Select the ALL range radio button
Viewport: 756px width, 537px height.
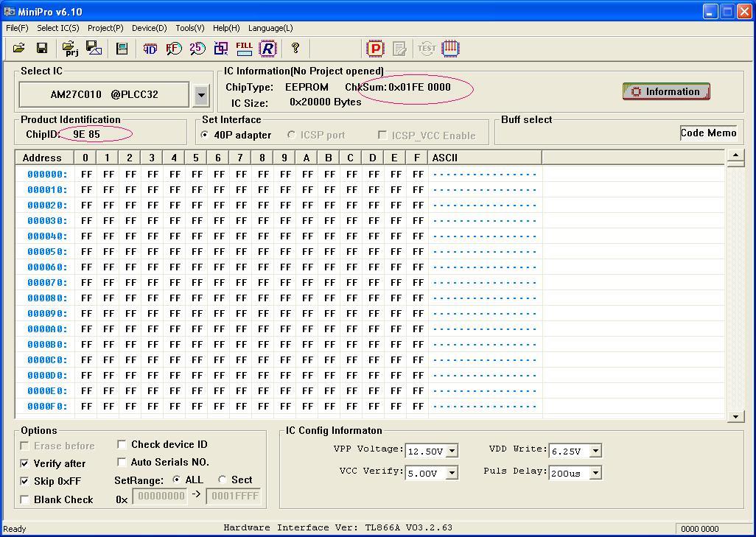[176, 480]
